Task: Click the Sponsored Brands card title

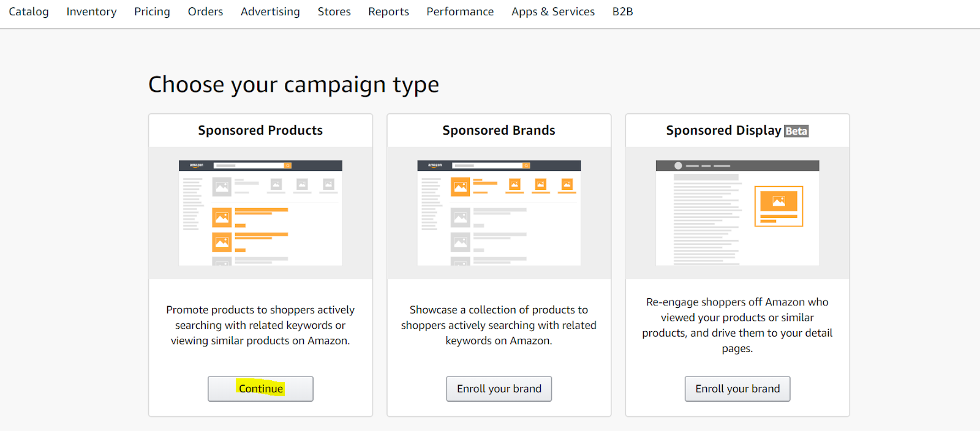Action: [x=499, y=130]
